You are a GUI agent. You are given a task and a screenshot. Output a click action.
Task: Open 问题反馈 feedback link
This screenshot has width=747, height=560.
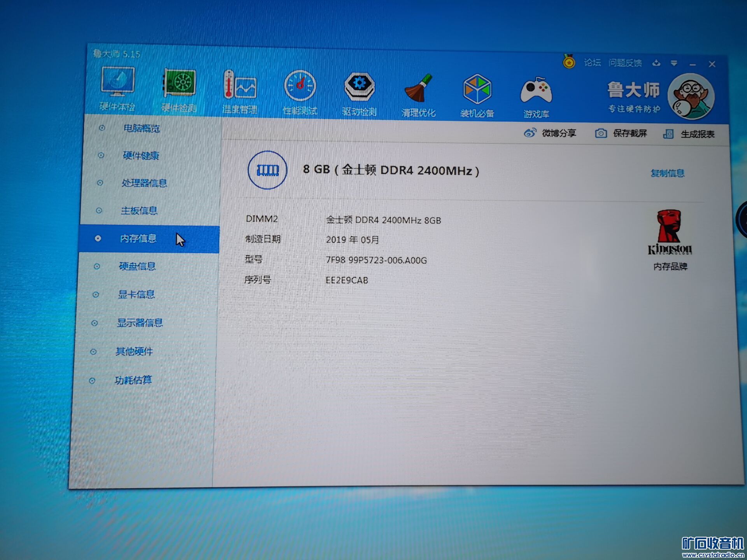coord(625,63)
